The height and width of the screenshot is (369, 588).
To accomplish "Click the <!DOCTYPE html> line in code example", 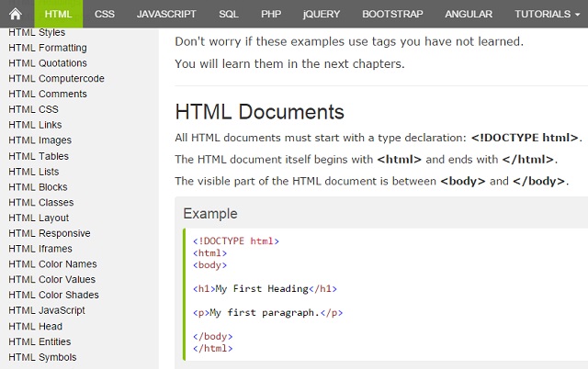I will [236, 240].
